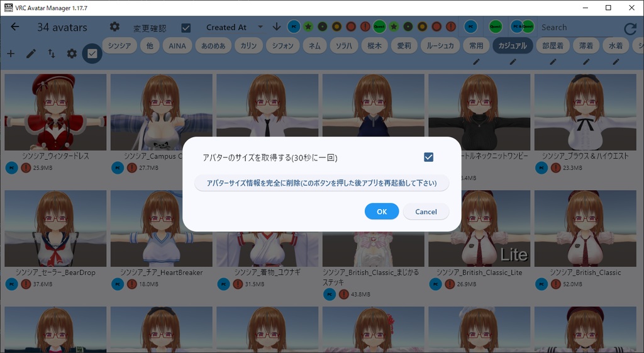Select the シフォン tag chip
Image resolution: width=644 pixels, height=353 pixels.
pyautogui.click(x=282, y=45)
